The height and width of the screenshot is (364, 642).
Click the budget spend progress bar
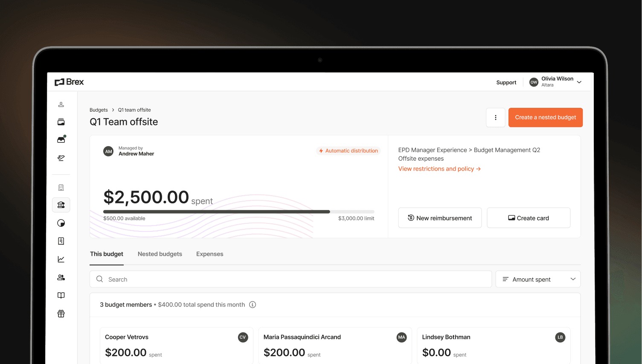(x=238, y=212)
